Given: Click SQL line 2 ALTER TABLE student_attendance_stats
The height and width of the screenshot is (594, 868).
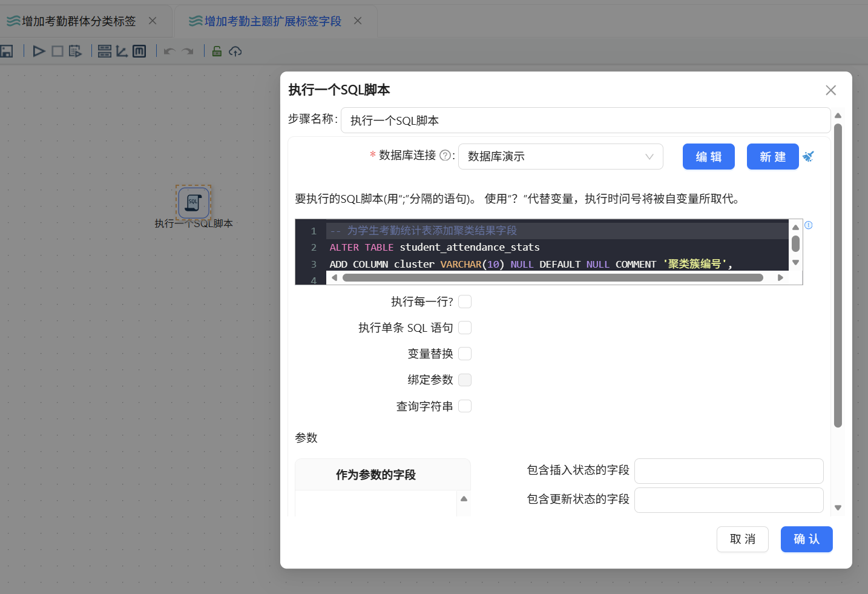Looking at the screenshot, I should coord(435,247).
